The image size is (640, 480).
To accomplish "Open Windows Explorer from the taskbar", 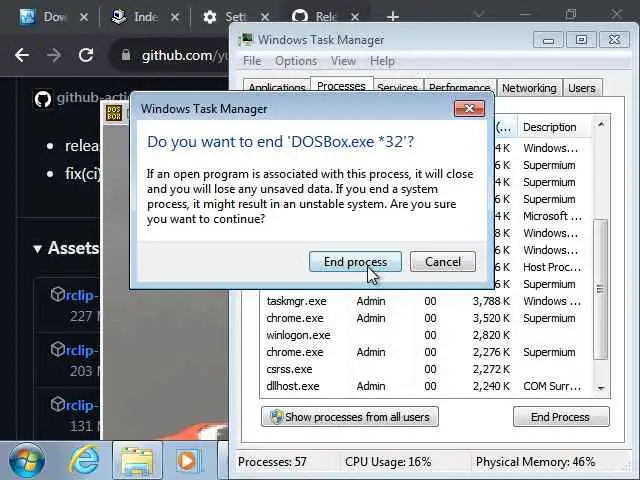I will [137, 460].
